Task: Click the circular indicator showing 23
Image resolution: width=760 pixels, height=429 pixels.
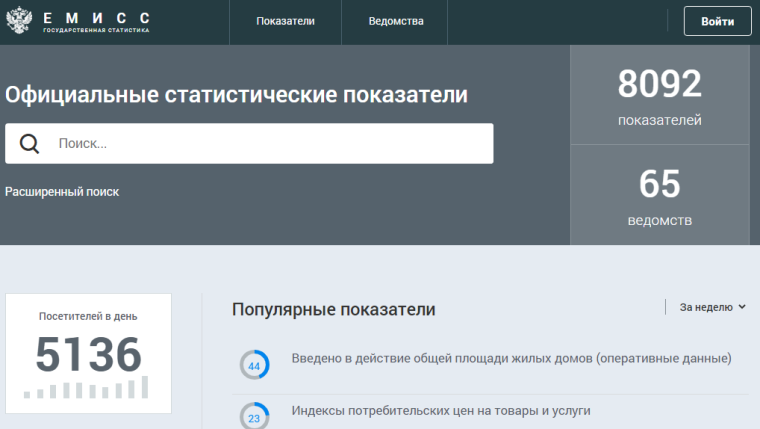Action: click(254, 417)
